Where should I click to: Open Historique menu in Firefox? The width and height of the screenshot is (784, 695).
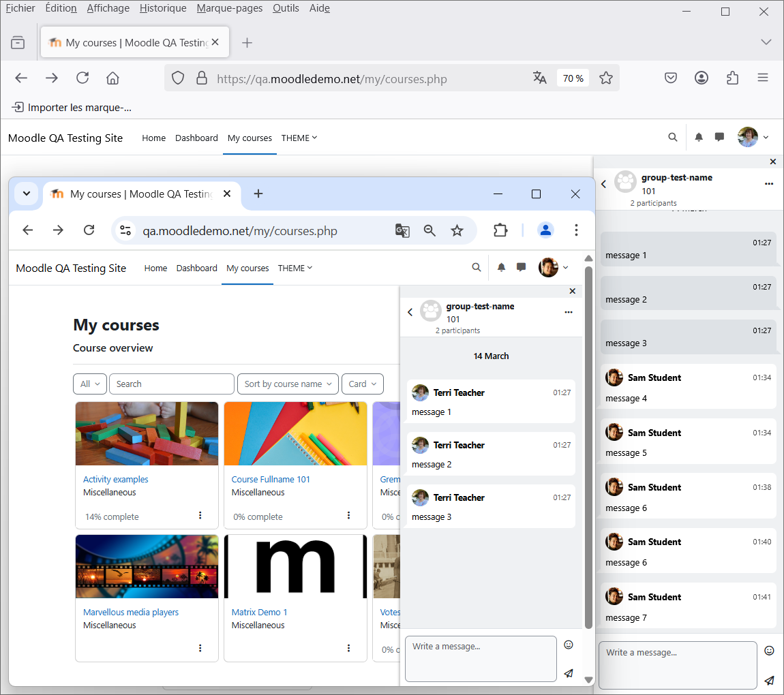tap(163, 8)
